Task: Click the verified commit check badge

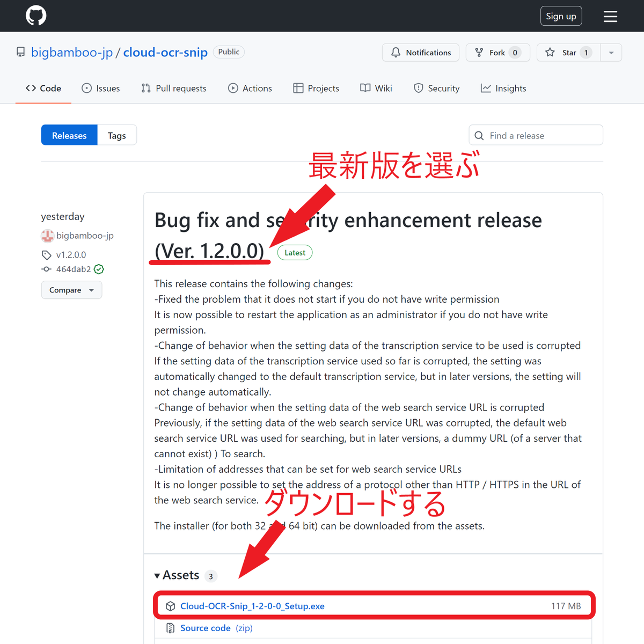Action: click(99, 269)
